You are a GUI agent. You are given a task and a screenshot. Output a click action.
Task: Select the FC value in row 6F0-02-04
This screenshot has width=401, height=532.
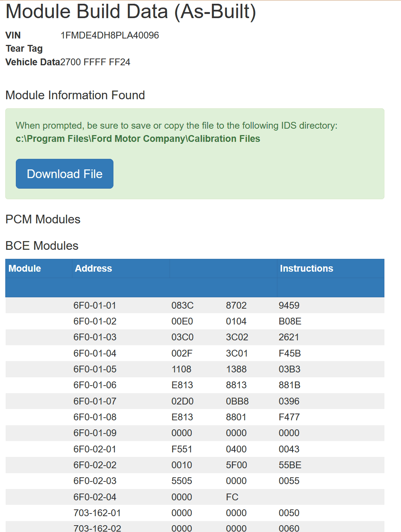[x=232, y=497]
